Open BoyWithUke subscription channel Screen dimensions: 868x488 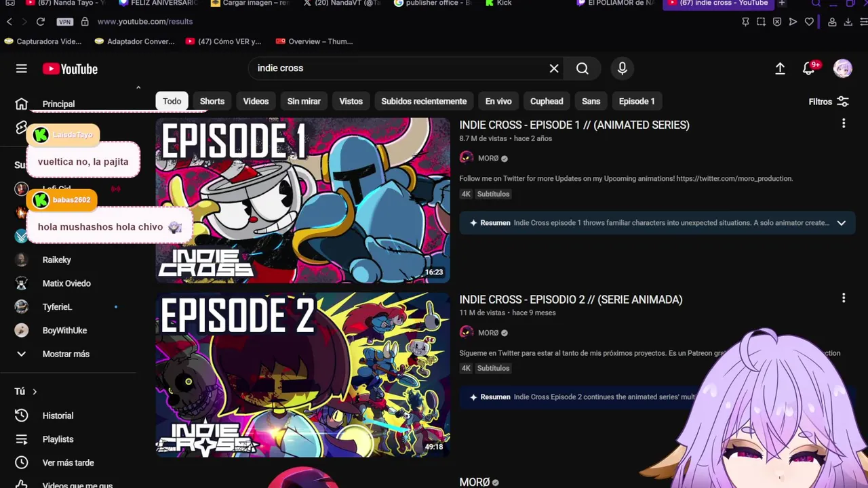(x=64, y=331)
